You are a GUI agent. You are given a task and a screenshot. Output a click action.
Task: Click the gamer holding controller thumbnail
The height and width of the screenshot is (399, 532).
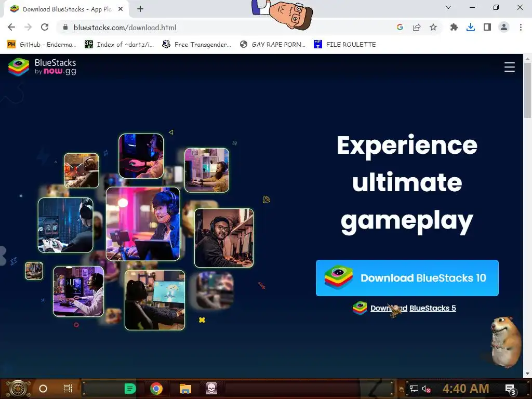[x=65, y=225]
